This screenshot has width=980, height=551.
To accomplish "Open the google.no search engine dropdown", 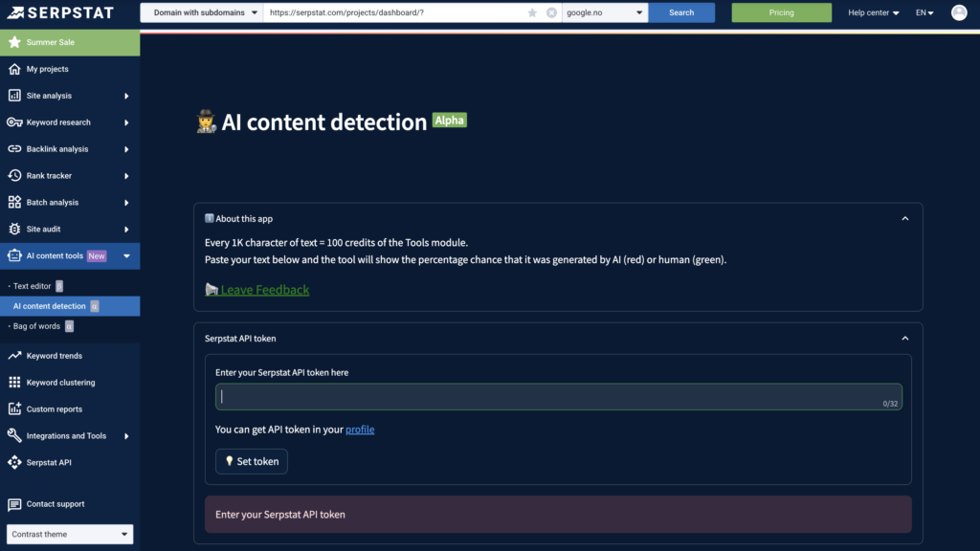I will [x=605, y=12].
